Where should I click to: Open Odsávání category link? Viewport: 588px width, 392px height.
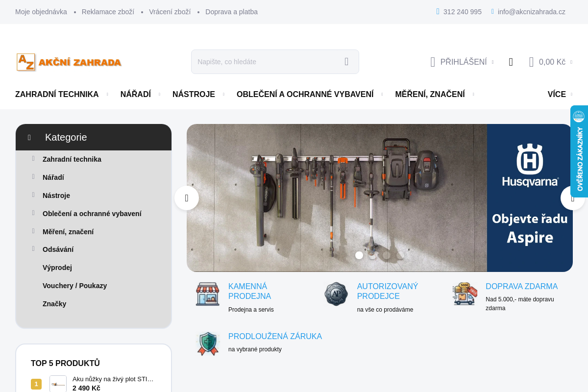(58, 249)
